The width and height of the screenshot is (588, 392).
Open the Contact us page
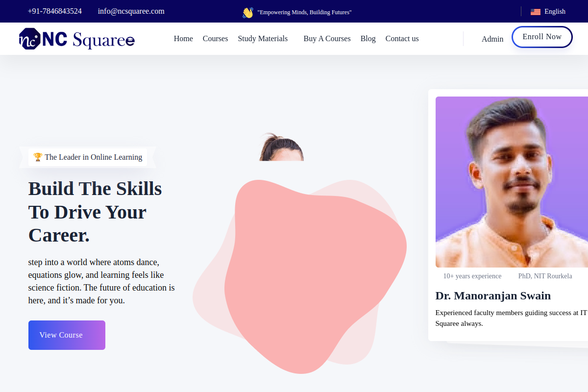click(x=402, y=39)
